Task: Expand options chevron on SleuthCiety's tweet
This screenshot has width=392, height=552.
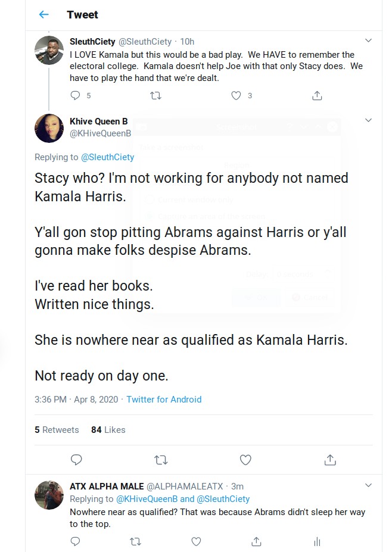Action: [368, 41]
